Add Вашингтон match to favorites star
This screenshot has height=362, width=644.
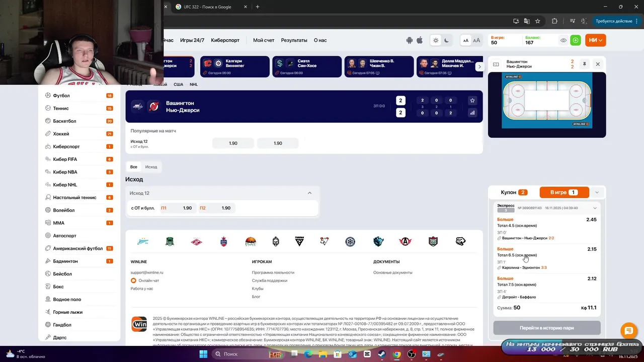(x=472, y=101)
